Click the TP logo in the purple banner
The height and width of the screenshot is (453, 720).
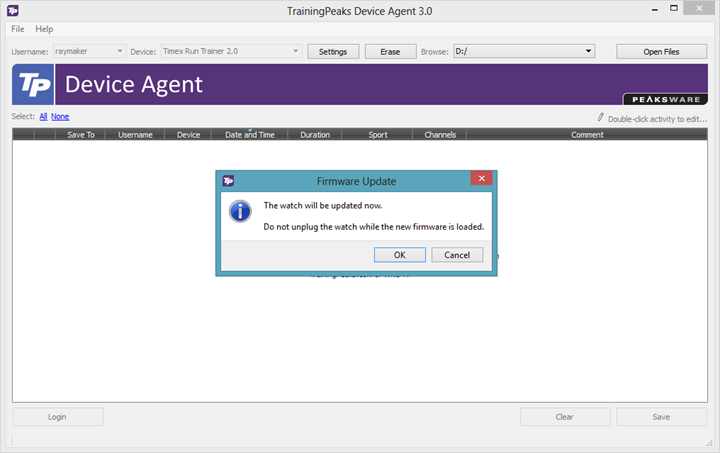(x=33, y=84)
